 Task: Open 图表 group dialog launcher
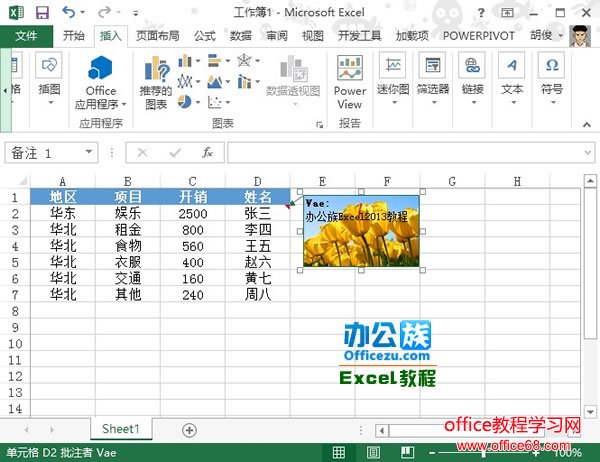pyautogui.click(x=319, y=124)
